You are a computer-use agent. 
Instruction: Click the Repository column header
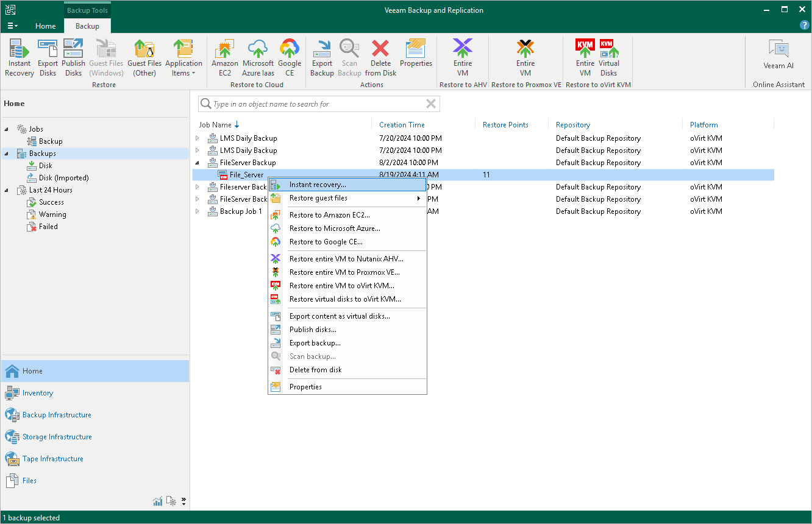point(573,125)
